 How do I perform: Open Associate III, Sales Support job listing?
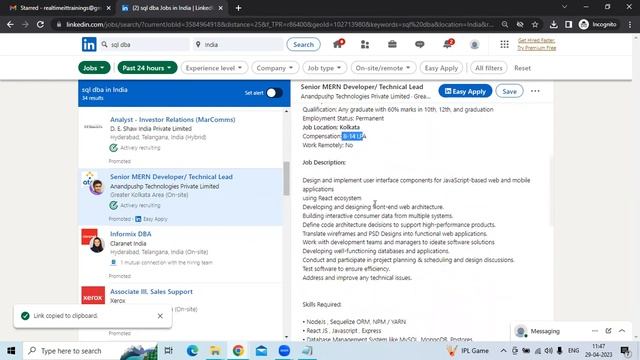pos(151,291)
